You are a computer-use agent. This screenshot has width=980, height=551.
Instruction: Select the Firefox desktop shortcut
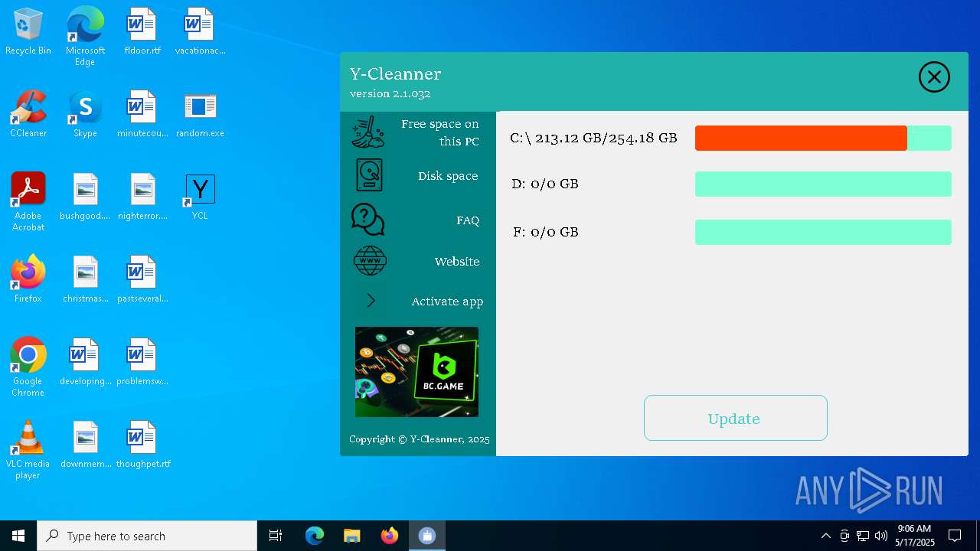(28, 279)
